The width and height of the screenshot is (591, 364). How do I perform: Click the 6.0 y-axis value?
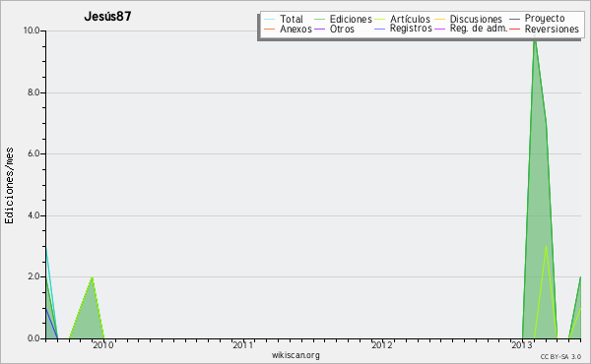(x=33, y=153)
